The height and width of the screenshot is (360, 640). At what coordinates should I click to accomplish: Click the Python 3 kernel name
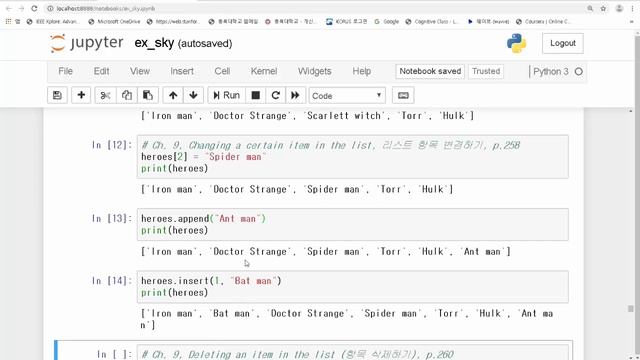pyautogui.click(x=551, y=72)
